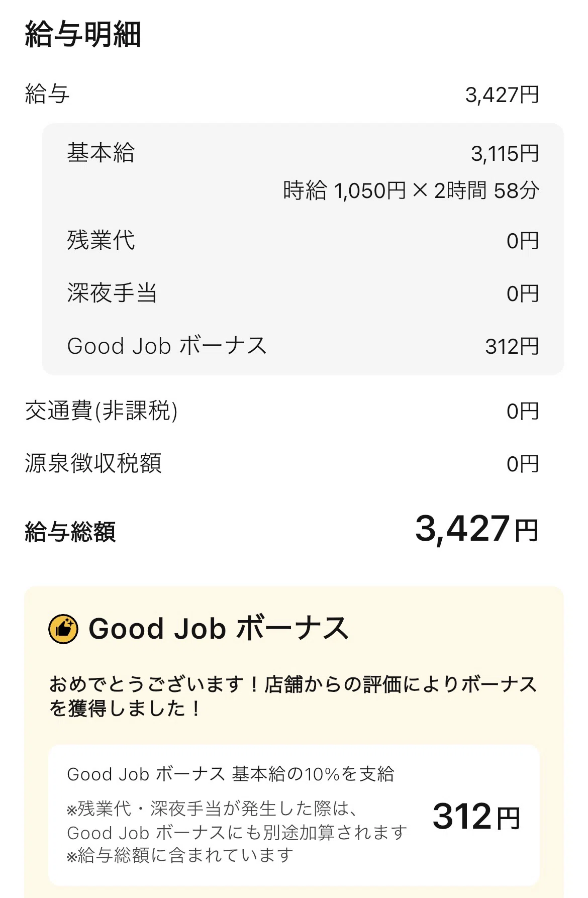This screenshot has height=898, width=588.
Task: Click 312円 in the salary breakdown row
Action: (x=512, y=347)
